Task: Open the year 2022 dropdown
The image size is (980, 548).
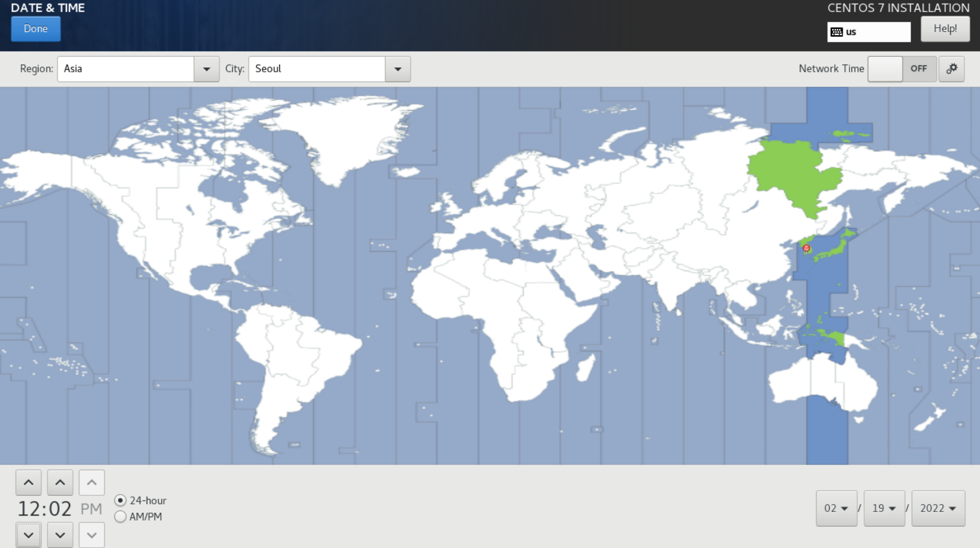Action: 938,508
